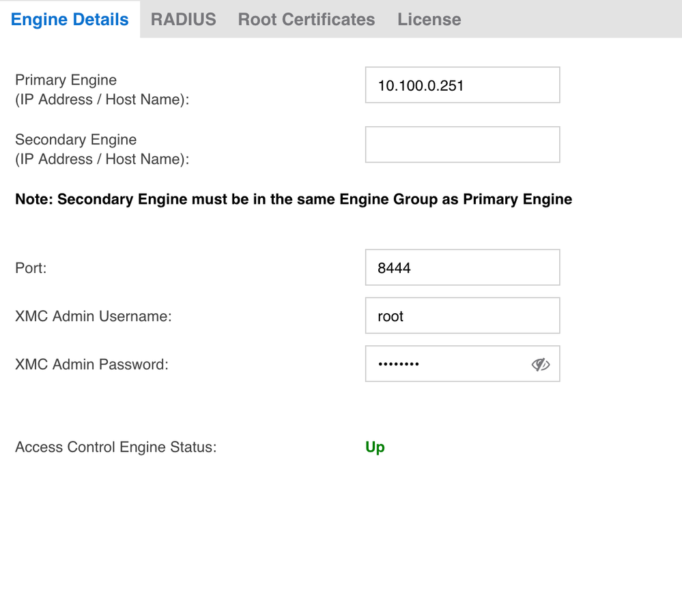Toggle password visibility eye icon
682x616 pixels.
540,365
